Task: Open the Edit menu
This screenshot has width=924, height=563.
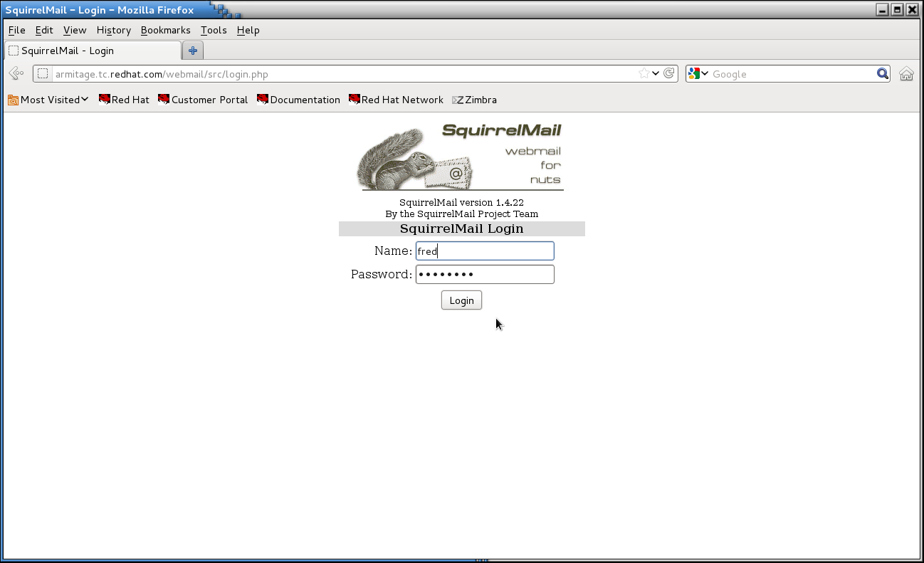Action: (x=44, y=30)
